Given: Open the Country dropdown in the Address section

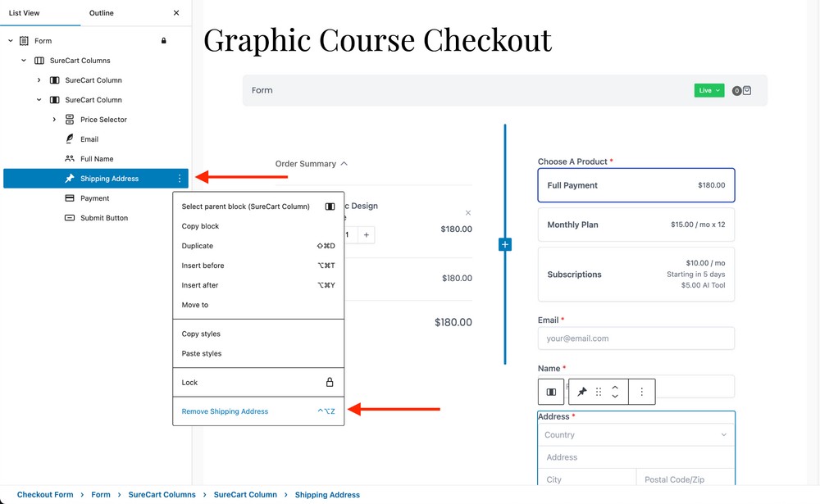Looking at the screenshot, I should pyautogui.click(x=636, y=435).
